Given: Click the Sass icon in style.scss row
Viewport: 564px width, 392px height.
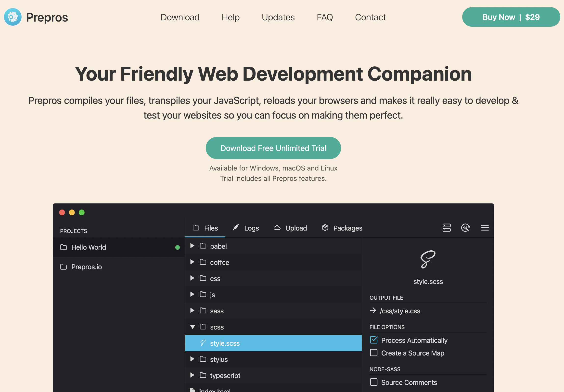Looking at the screenshot, I should point(203,343).
